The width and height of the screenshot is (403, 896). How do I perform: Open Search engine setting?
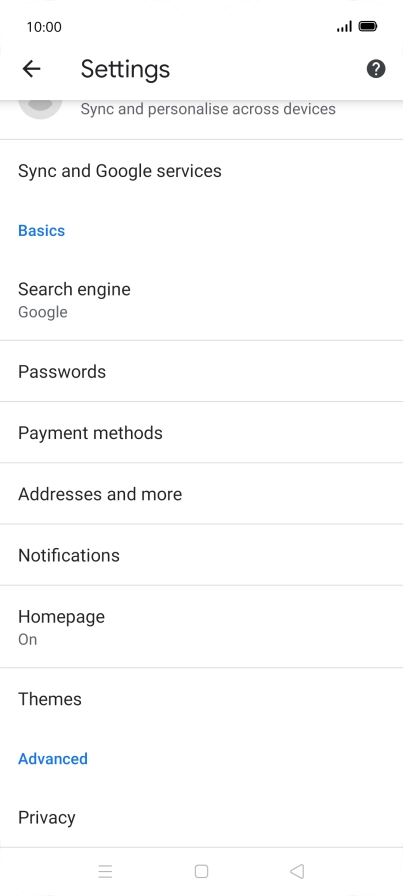pyautogui.click(x=201, y=300)
